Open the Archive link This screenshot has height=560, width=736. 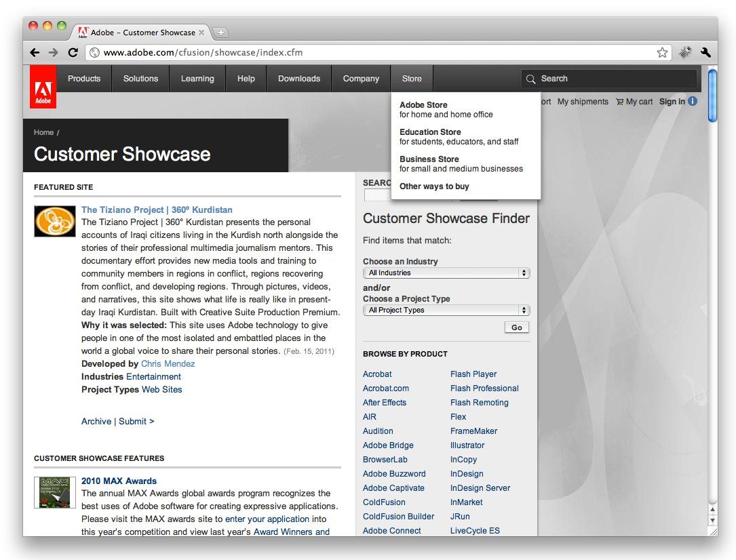[96, 421]
